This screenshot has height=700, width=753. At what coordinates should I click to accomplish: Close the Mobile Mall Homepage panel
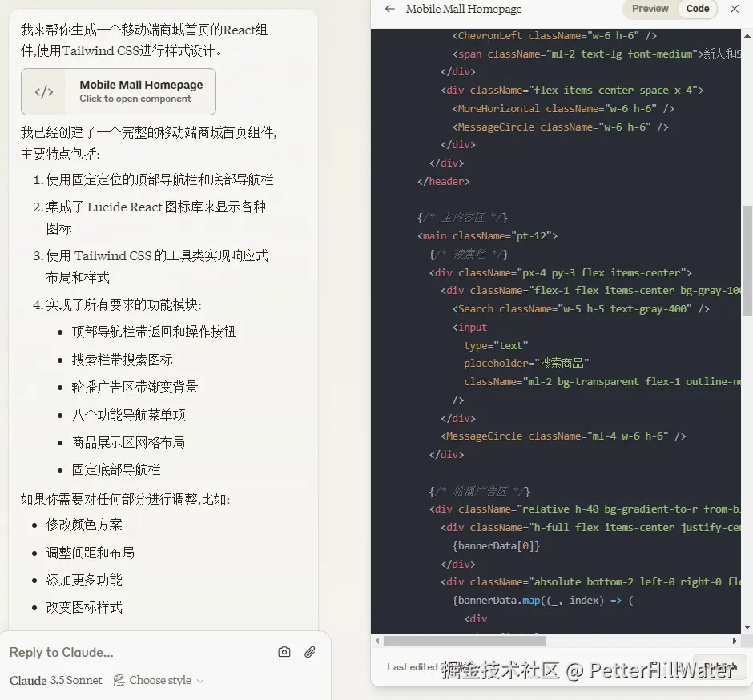tap(735, 9)
